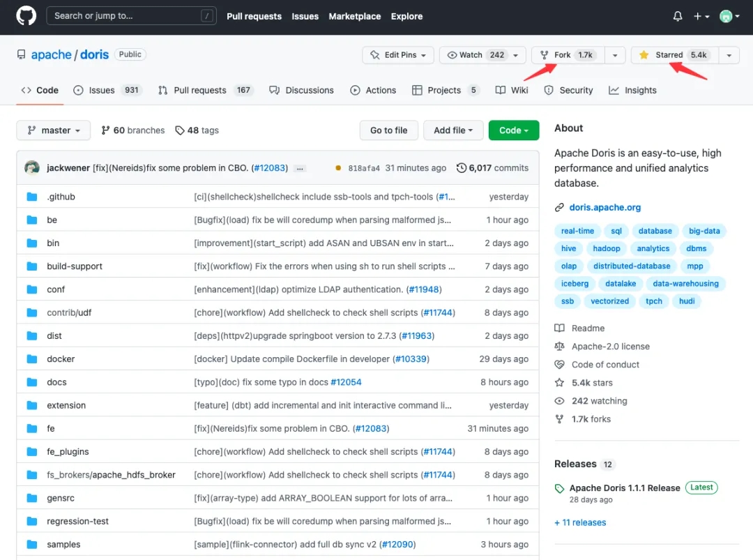Select the vectorized topic tag
The image size is (753, 560).
tap(609, 301)
